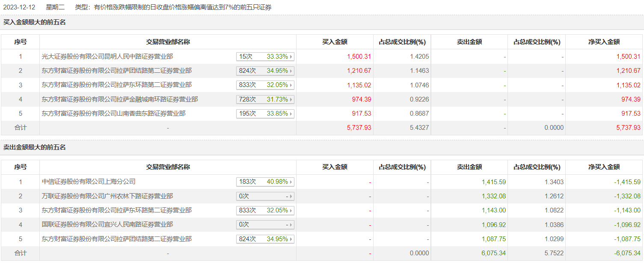The image size is (644, 263).
Task: Select the 卖出金额最大的前五名 section heading
Action: pyautogui.click(x=35, y=147)
